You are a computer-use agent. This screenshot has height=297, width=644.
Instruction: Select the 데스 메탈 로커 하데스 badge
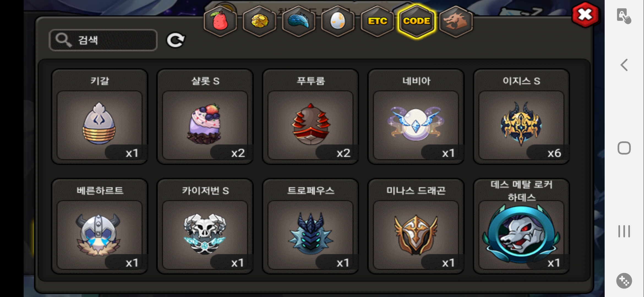(x=521, y=226)
